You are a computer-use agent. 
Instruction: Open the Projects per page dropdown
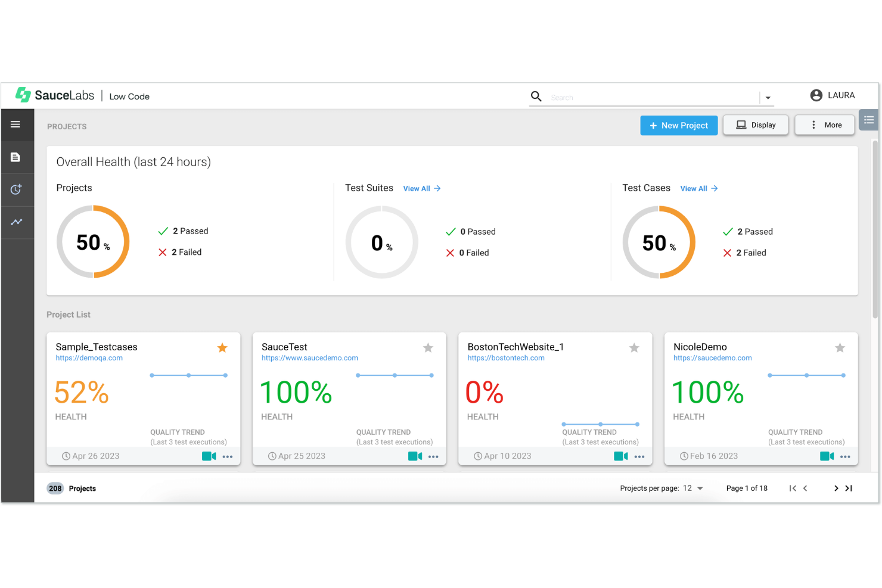point(698,488)
